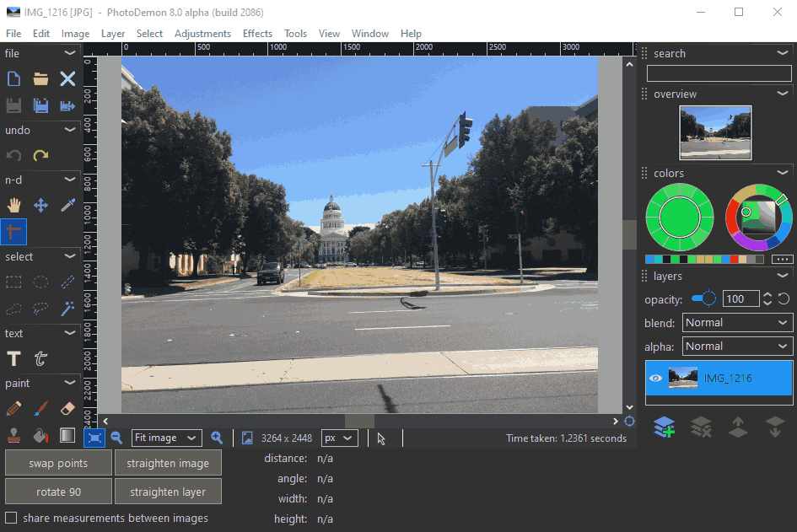This screenshot has width=797, height=532.
Task: Click the straighten image button
Action: tap(168, 463)
